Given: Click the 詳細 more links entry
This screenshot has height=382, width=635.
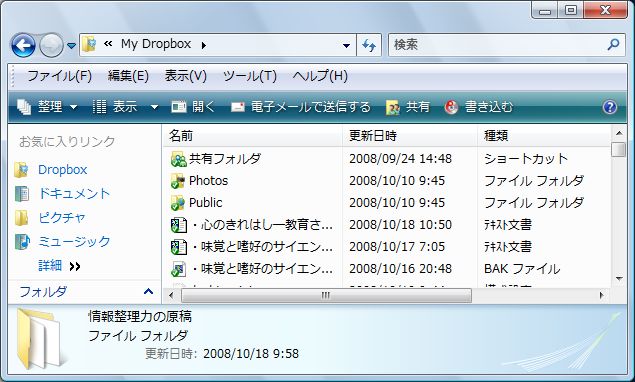Looking at the screenshot, I should (59, 266).
